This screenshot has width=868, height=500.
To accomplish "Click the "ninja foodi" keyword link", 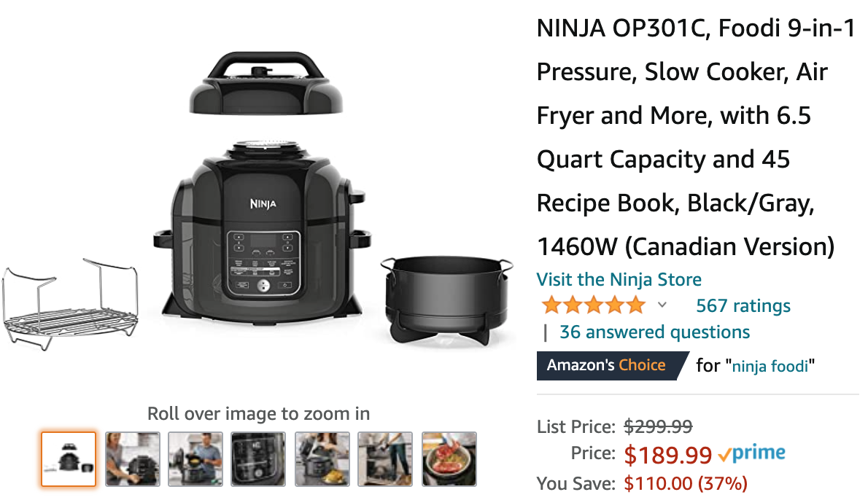I will point(770,366).
